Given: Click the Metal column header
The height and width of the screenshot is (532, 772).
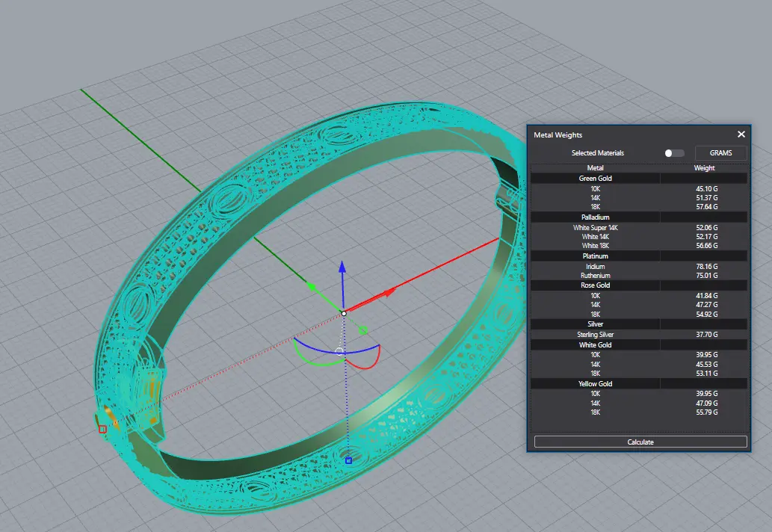Looking at the screenshot, I should point(595,168).
